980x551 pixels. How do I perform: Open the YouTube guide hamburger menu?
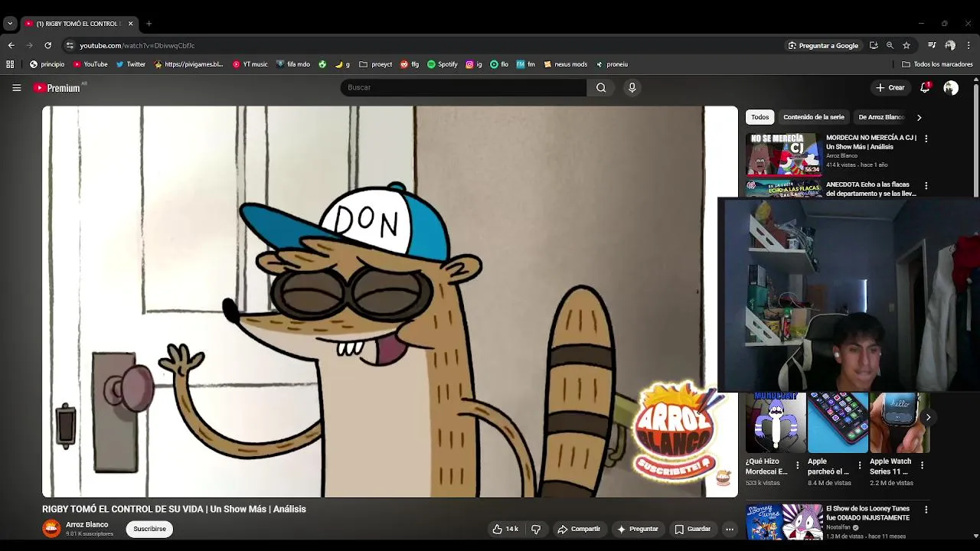point(16,88)
